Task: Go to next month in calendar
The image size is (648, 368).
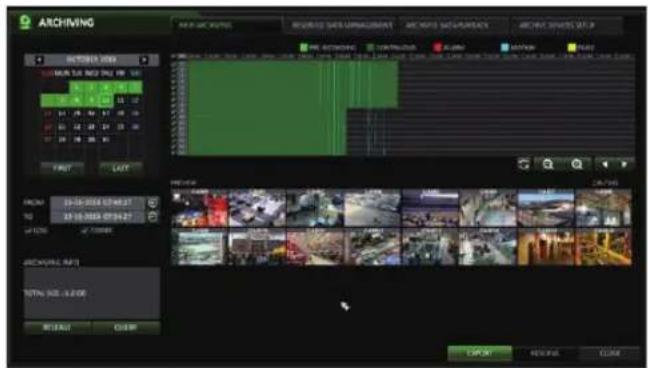Action: click(144, 60)
